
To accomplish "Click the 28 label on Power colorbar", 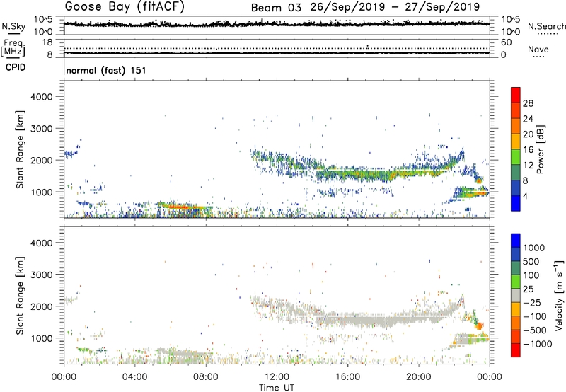I will [528, 103].
